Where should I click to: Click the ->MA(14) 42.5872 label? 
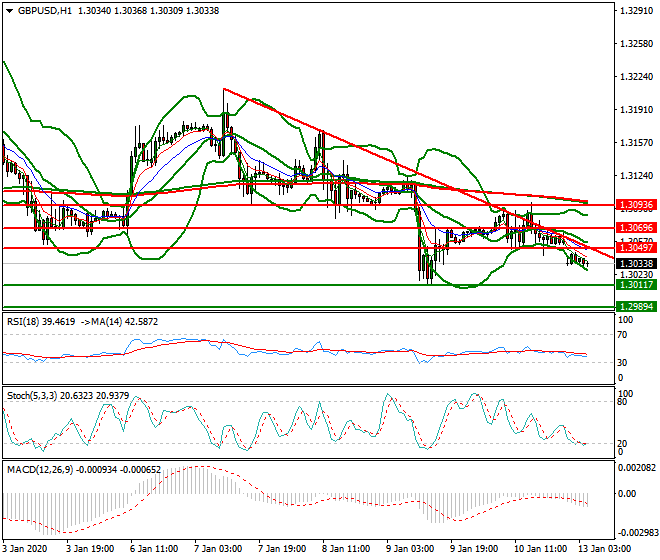(119, 322)
